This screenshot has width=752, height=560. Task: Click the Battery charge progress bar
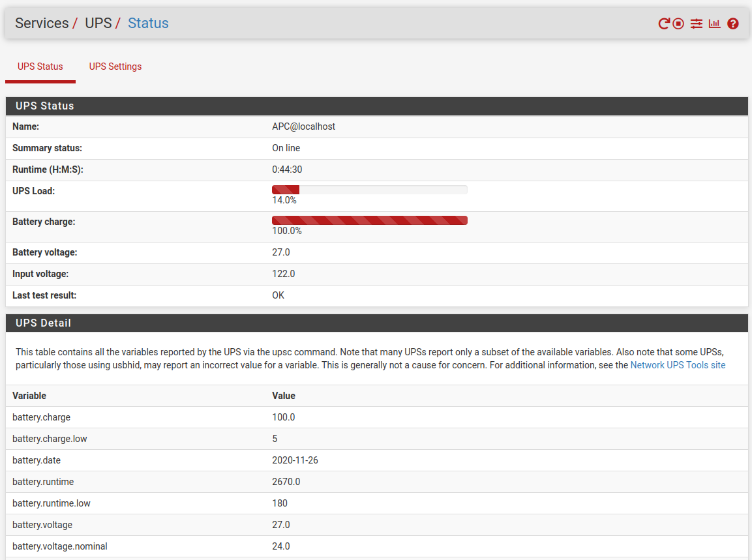(x=369, y=220)
